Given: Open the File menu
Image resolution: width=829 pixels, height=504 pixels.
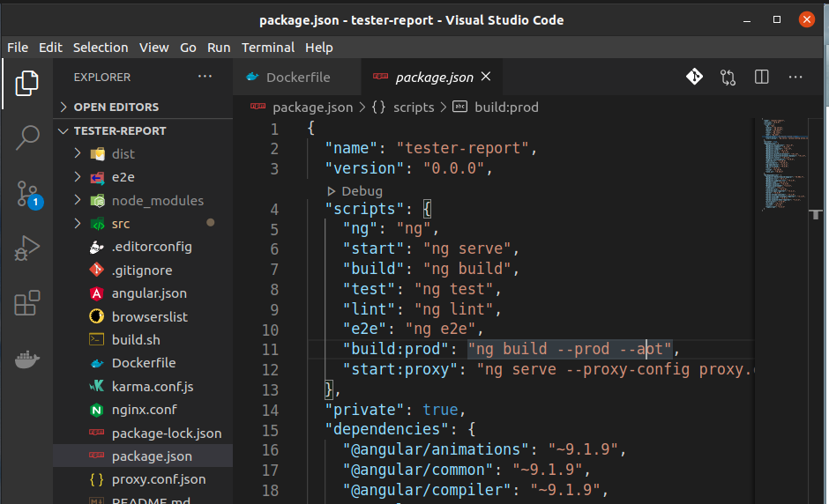Looking at the screenshot, I should point(18,48).
